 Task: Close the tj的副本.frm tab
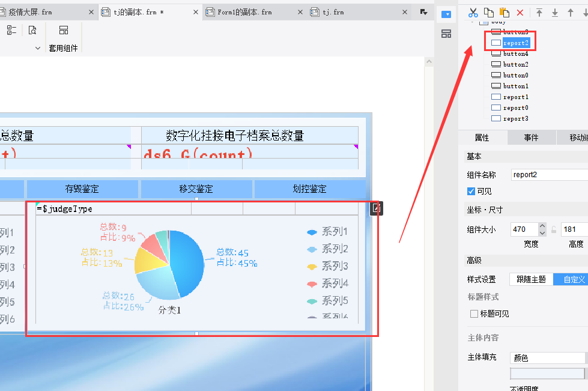tap(196, 13)
